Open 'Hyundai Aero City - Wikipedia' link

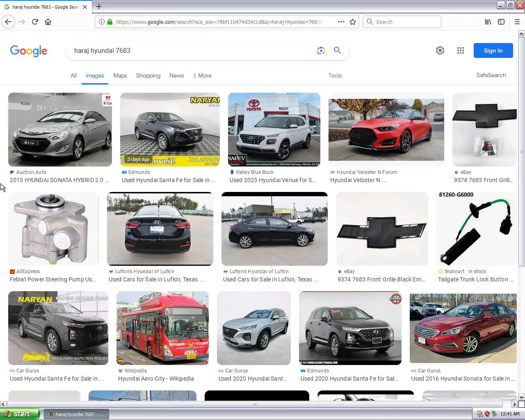[156, 379]
